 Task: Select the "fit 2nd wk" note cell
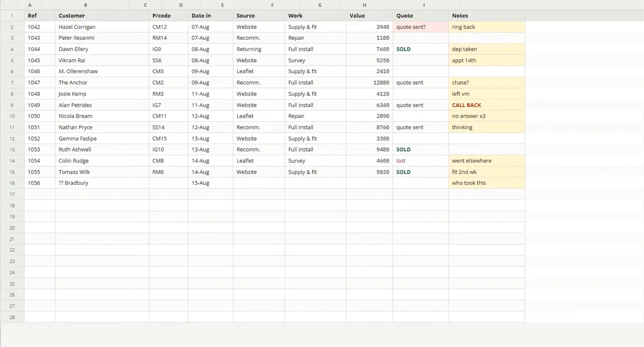click(x=487, y=172)
